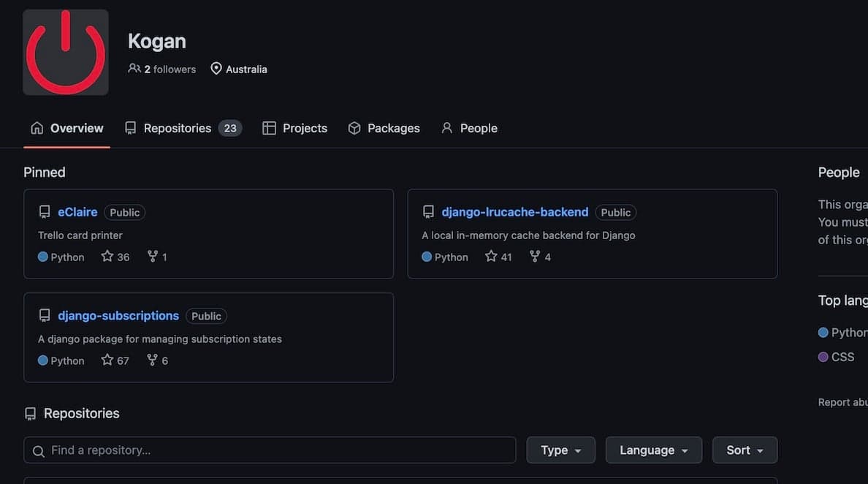
Task: Click the django-lrucache-backend repository icon
Action: [x=428, y=212]
